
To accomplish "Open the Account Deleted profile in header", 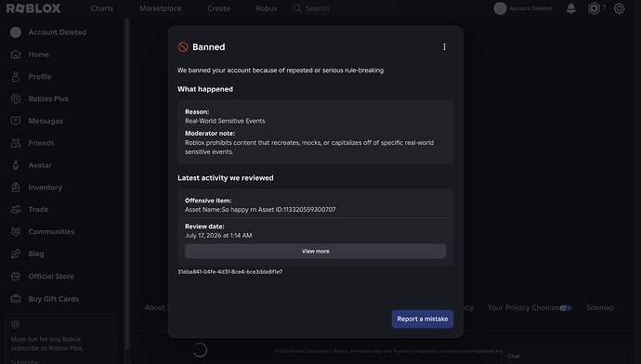I will point(523,8).
